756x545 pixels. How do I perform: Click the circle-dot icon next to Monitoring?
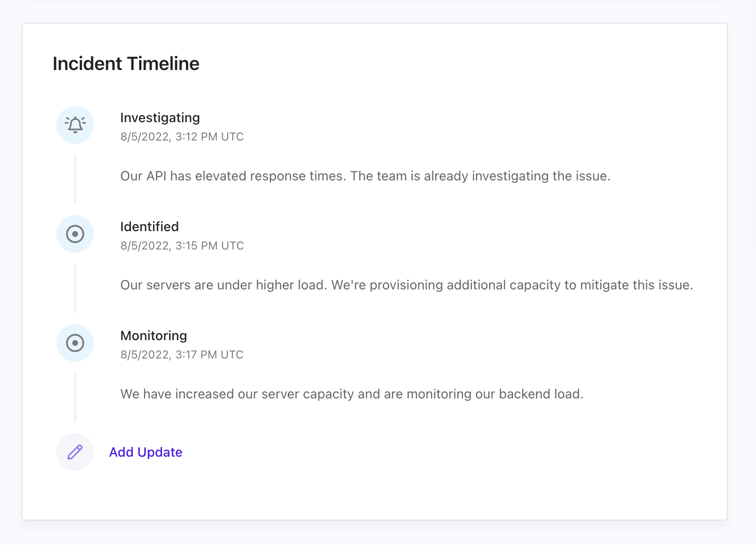click(75, 343)
